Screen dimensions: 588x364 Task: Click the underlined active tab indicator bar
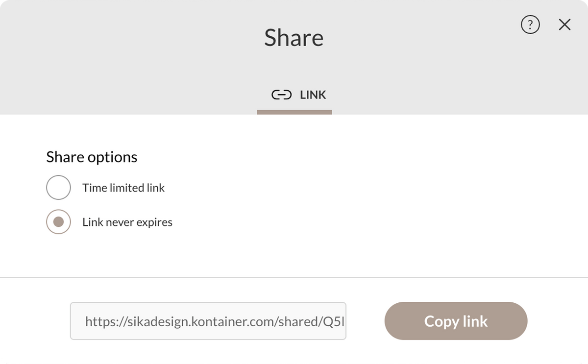(294, 112)
